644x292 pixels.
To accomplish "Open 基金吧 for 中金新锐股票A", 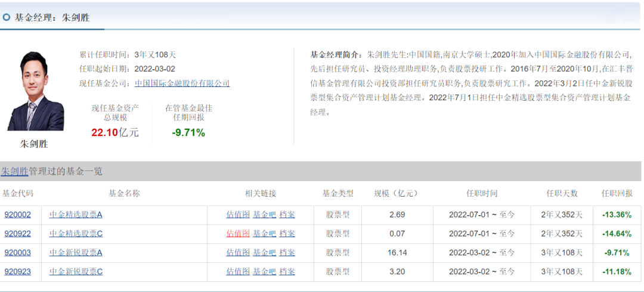I will tap(264, 253).
